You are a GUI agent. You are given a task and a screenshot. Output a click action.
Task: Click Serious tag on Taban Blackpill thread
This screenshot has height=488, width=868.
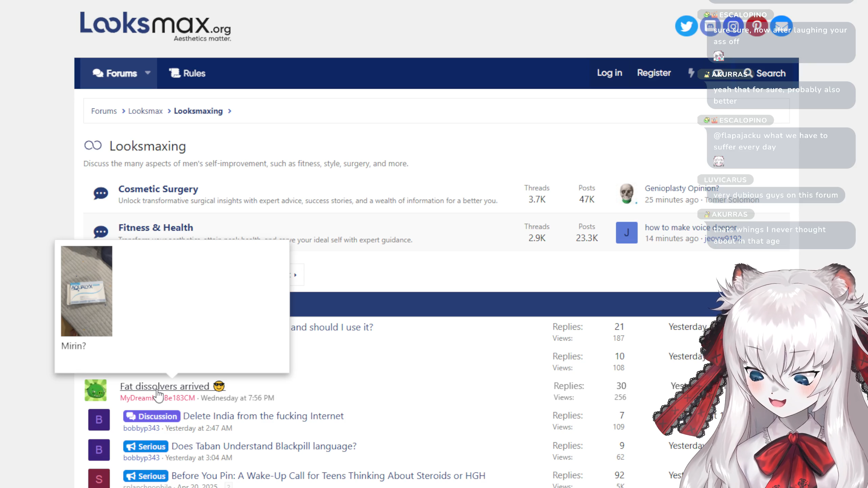click(x=146, y=446)
